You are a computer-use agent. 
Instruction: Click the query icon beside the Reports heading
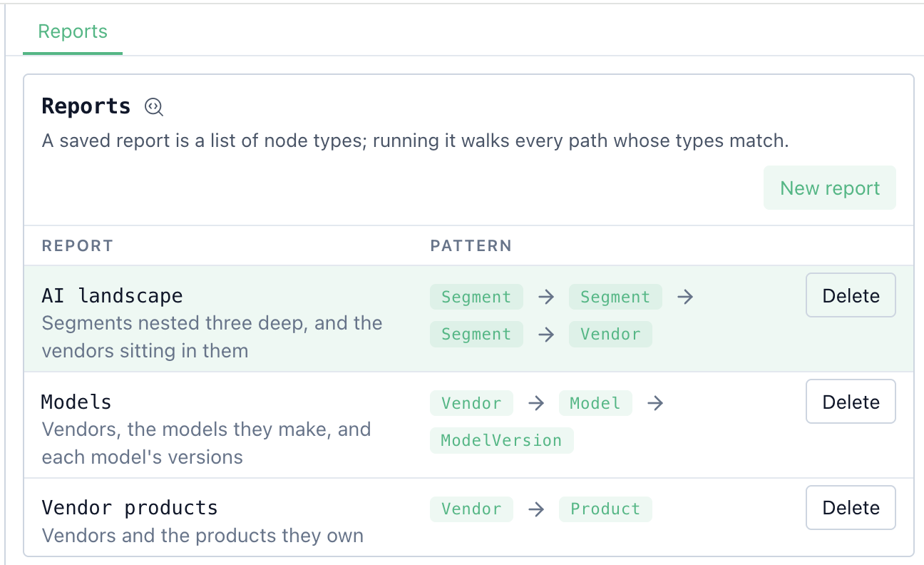[154, 107]
